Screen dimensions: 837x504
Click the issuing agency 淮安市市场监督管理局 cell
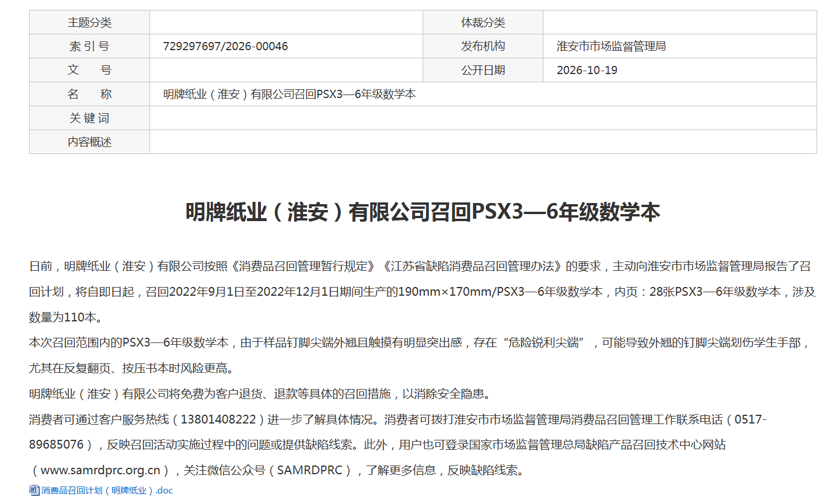pyautogui.click(x=679, y=46)
